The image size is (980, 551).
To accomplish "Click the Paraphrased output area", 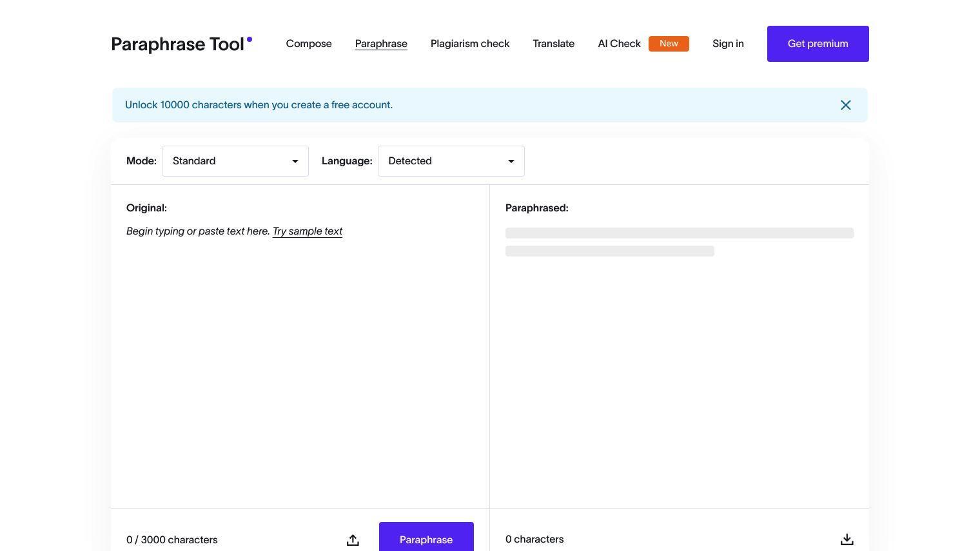I will (x=680, y=361).
